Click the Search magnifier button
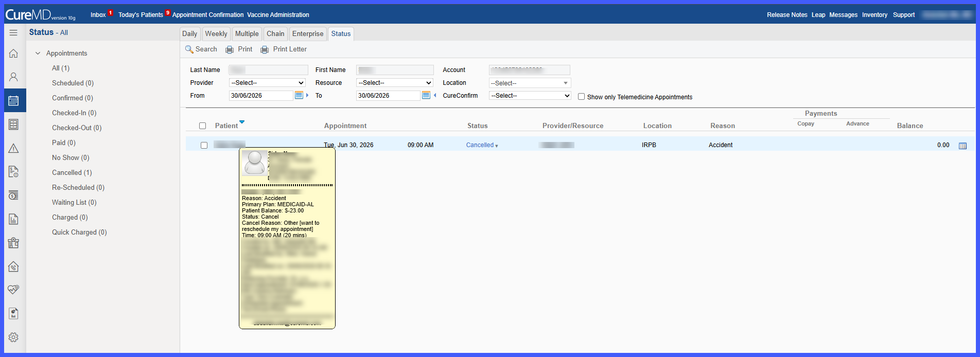The width and height of the screenshot is (980, 357). pos(201,49)
